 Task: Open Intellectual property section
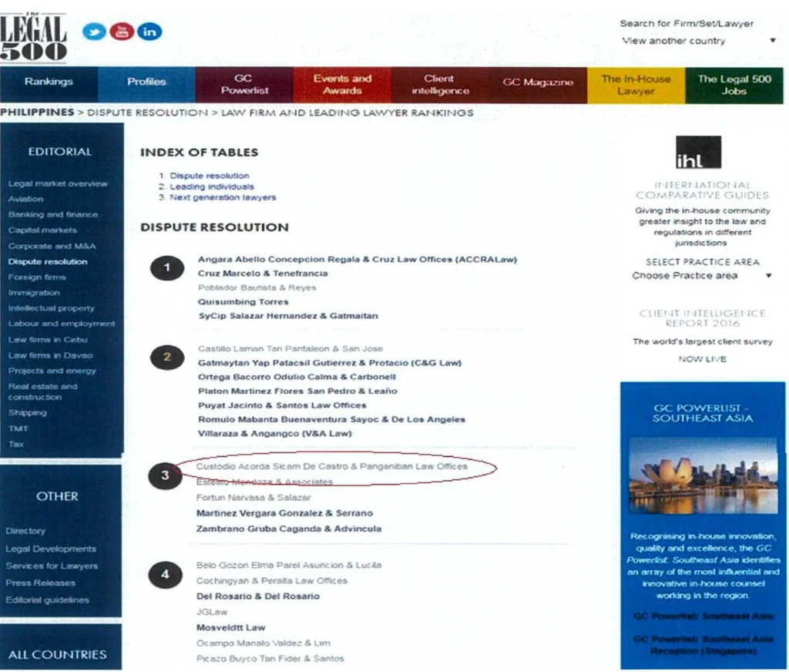[52, 308]
